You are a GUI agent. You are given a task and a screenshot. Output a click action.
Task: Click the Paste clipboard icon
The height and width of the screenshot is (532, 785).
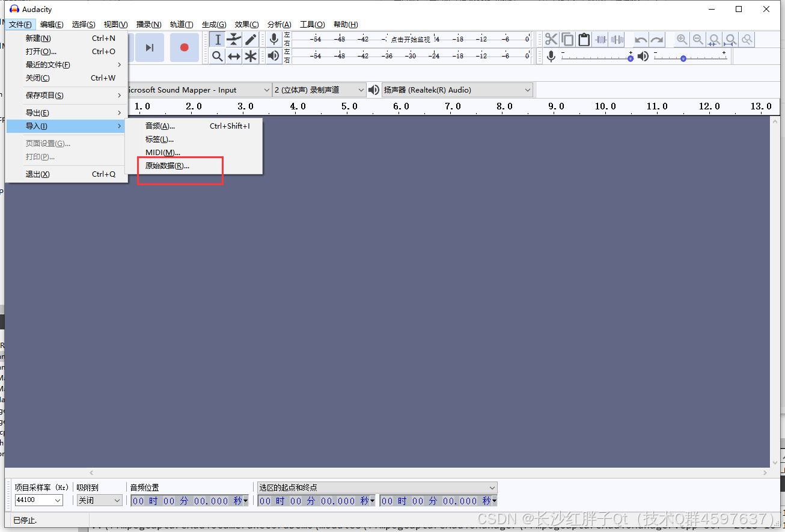point(584,40)
